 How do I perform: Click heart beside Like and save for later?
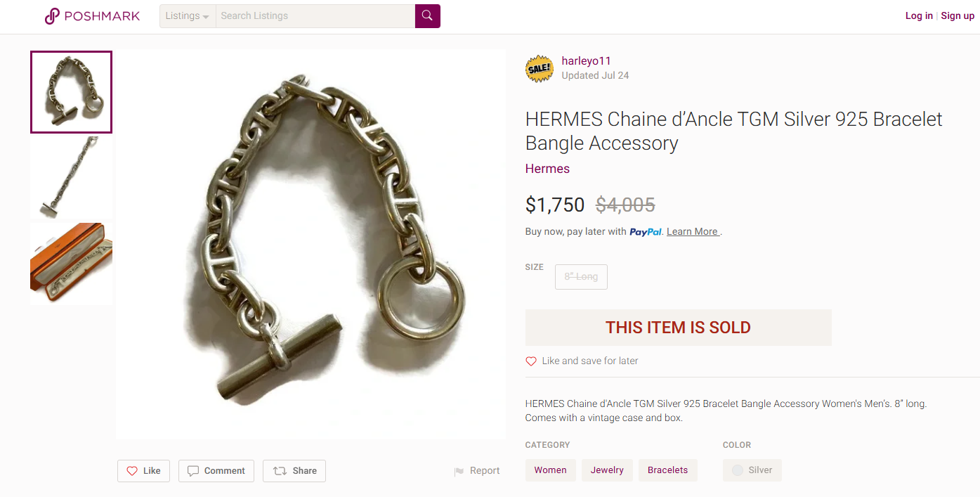531,361
